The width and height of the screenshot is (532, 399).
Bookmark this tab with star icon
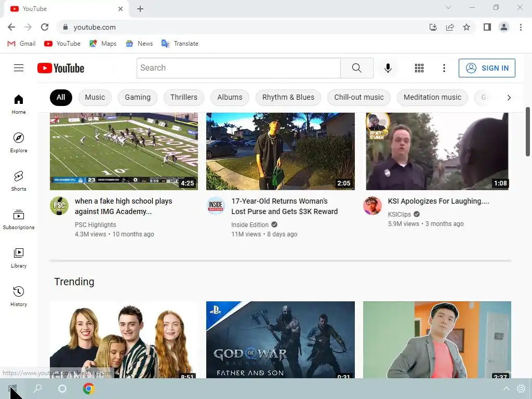[x=467, y=27]
